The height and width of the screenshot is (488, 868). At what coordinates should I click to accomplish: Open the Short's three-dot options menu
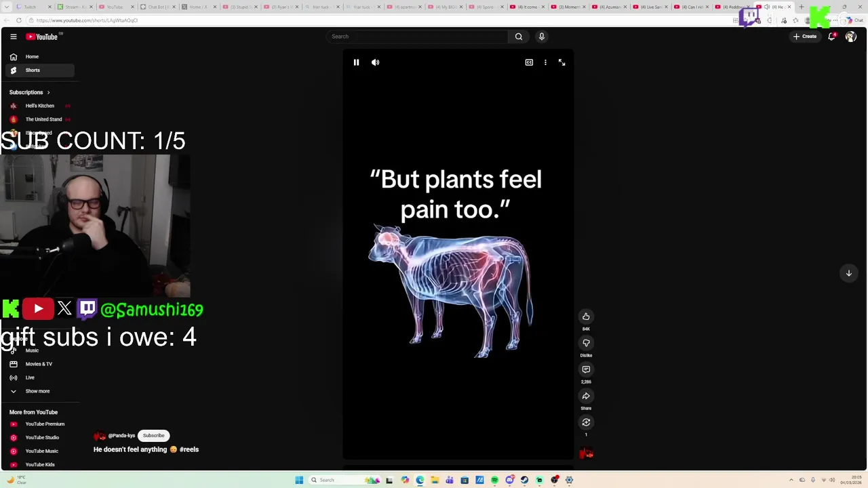tap(545, 62)
